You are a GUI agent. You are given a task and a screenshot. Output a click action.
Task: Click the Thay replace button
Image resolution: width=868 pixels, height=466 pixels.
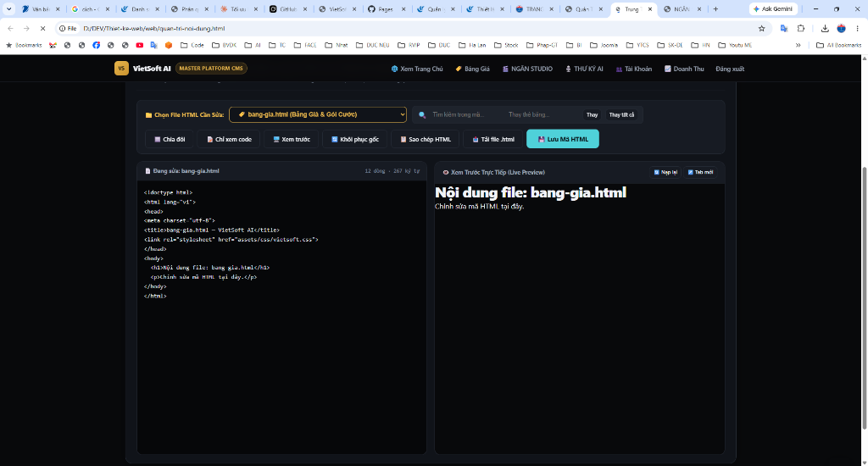point(592,114)
